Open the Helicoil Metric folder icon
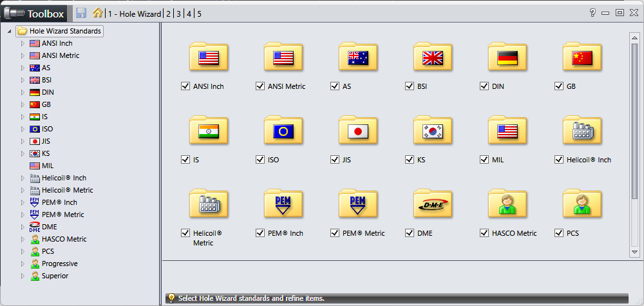This screenshot has width=644, height=306. pos(209,204)
